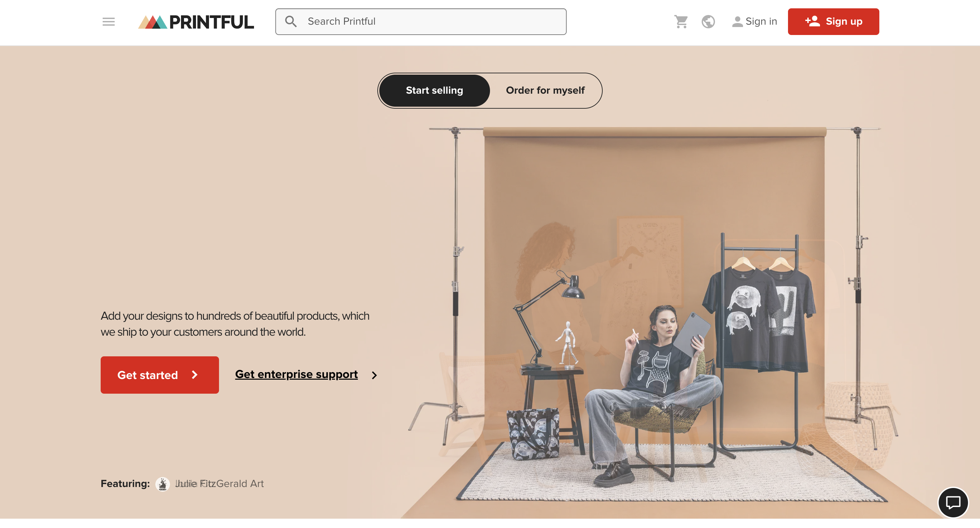Click the add-user icon on Sign up
This screenshot has height=528, width=980.
coord(812,21)
